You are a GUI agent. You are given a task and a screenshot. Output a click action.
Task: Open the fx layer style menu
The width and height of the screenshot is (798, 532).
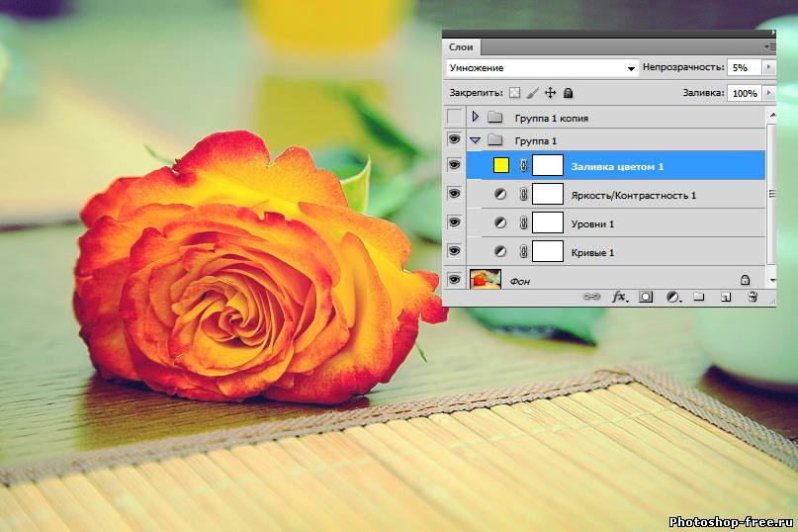click(619, 296)
